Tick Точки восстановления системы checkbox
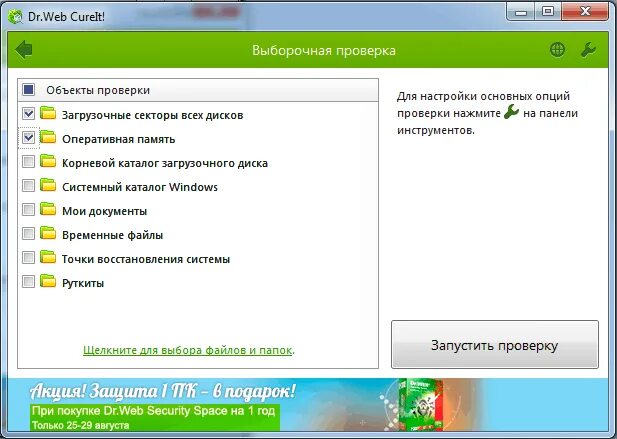 pos(28,258)
